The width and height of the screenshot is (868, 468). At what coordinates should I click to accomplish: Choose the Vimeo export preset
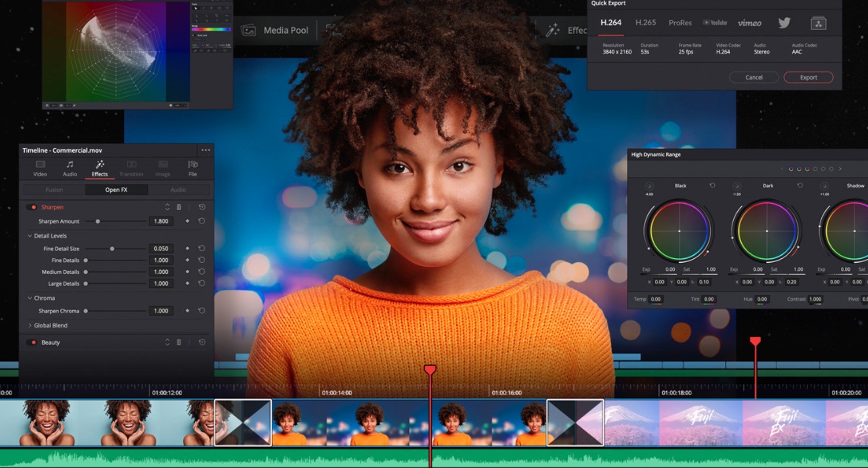749,23
